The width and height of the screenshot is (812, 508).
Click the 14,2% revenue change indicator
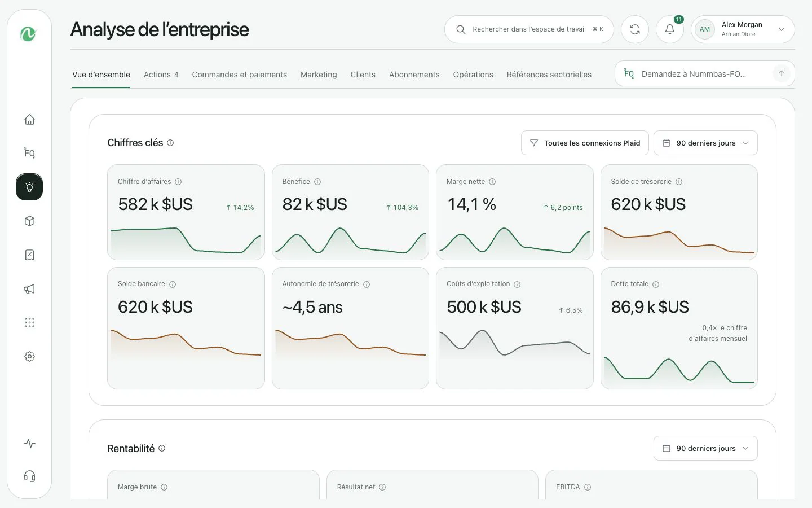tap(240, 208)
